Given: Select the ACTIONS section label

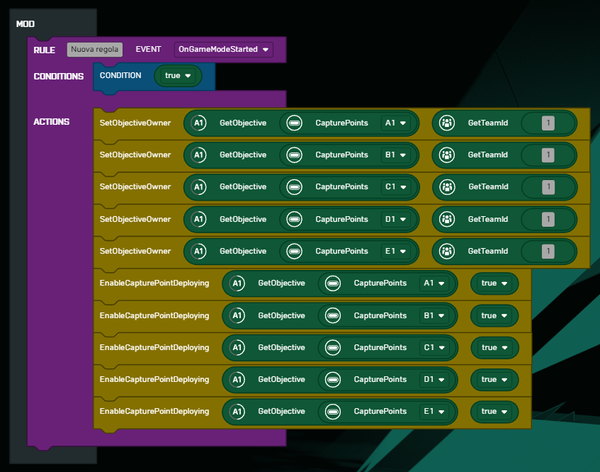Looking at the screenshot, I should point(51,122).
